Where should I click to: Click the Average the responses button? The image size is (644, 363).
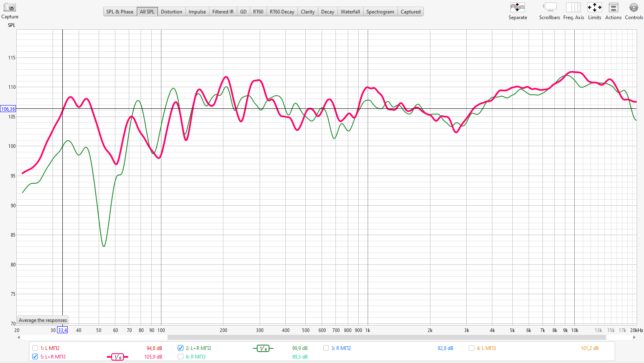43,320
